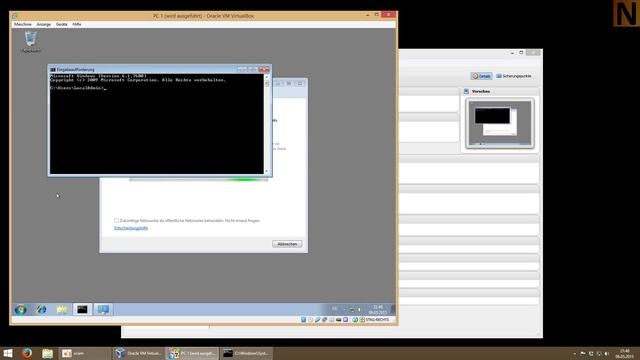Click the Abbrechen button

coord(287,244)
